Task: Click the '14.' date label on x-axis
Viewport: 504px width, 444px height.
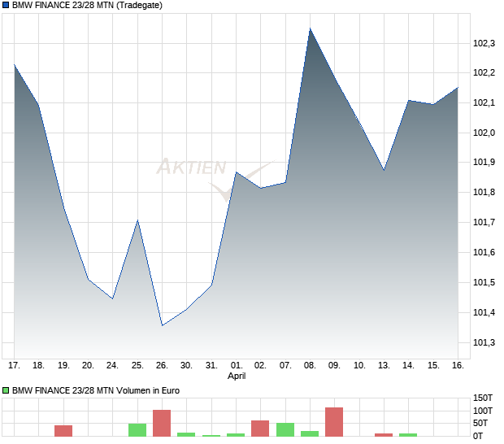Action: (x=408, y=365)
